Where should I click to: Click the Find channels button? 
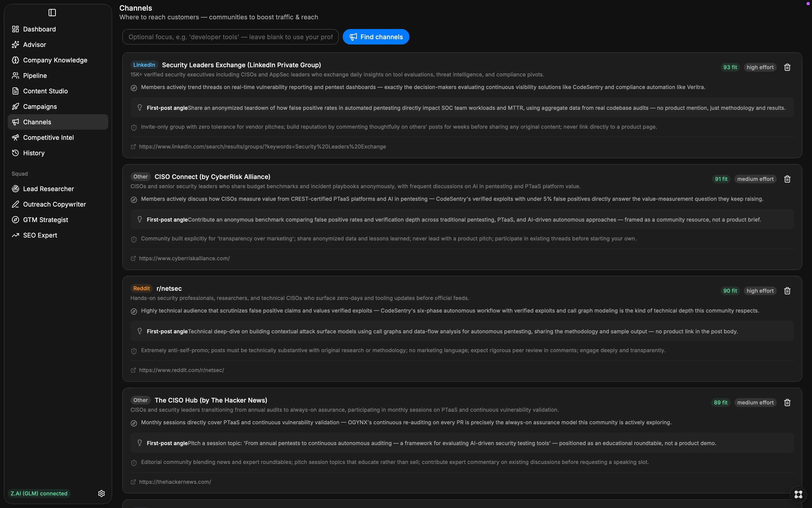coord(376,37)
